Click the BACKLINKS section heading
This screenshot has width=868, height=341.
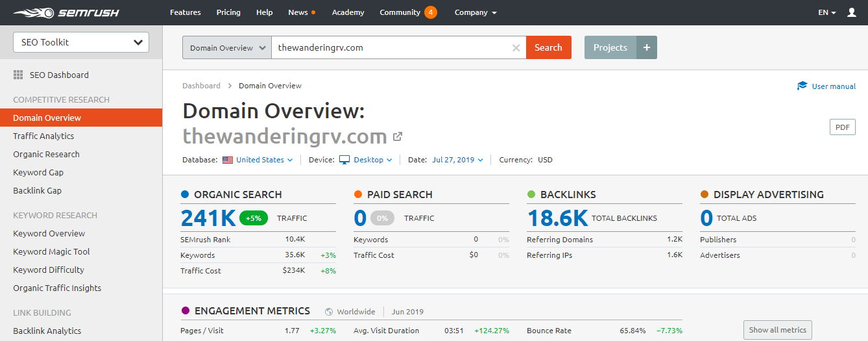[568, 194]
